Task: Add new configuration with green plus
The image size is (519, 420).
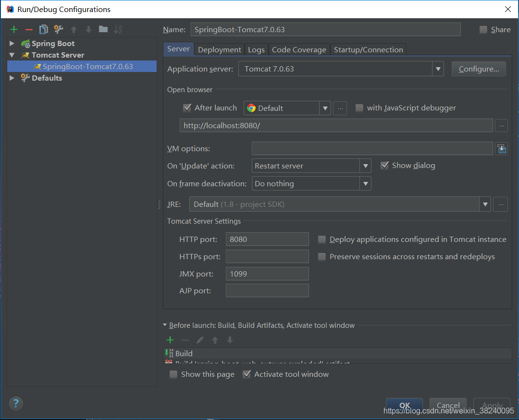Action: (14, 29)
